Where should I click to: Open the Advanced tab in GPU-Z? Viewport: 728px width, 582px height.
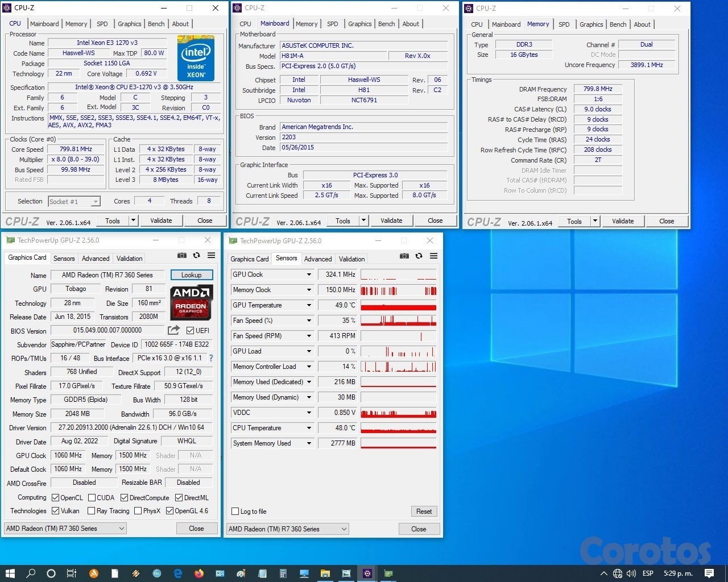(x=95, y=258)
